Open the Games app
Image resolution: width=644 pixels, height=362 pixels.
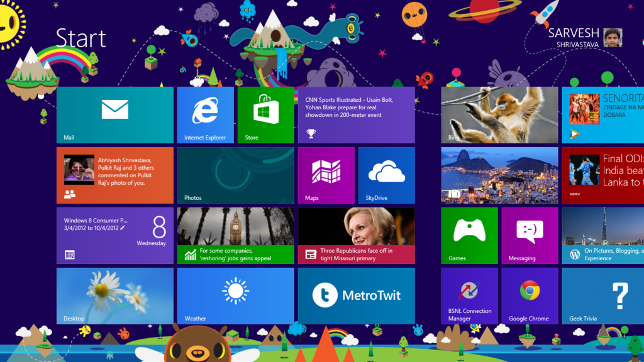[x=469, y=235]
